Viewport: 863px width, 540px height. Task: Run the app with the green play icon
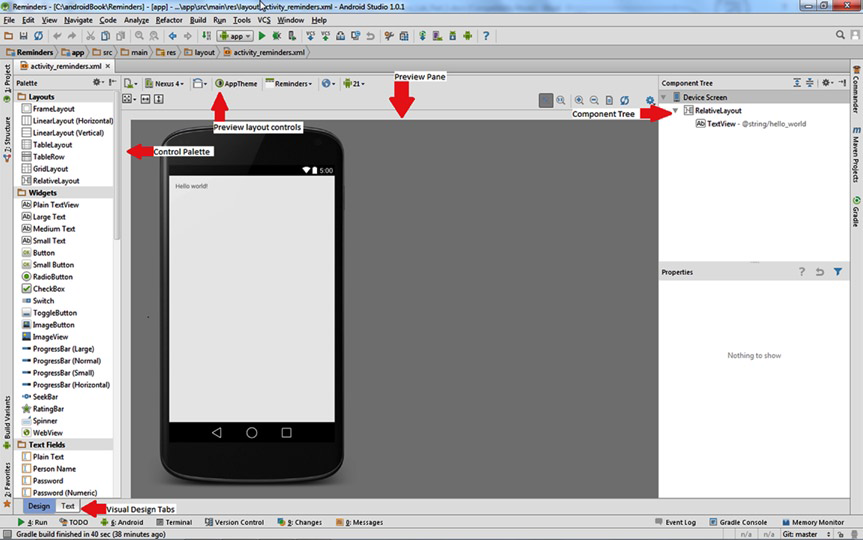(262, 36)
